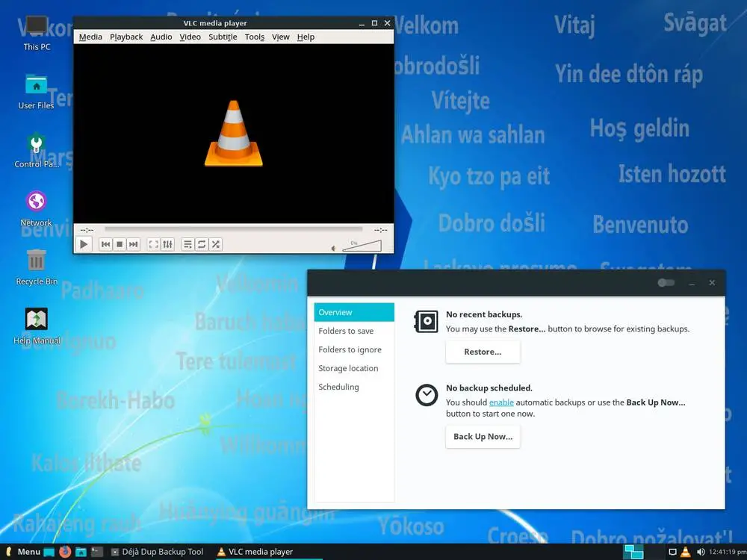
Task: Toggle VLC loop mode icon
Action: pos(202,244)
